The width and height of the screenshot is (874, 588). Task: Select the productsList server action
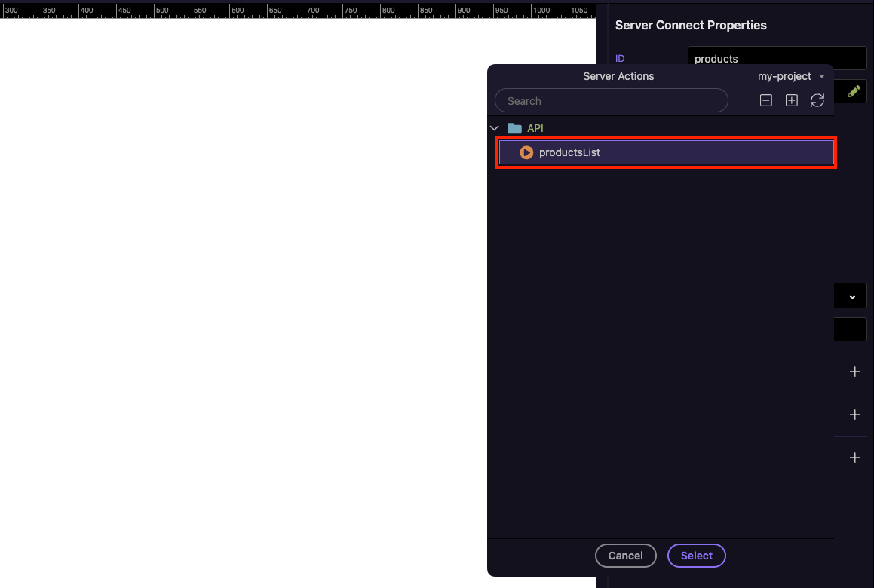pyautogui.click(x=569, y=152)
